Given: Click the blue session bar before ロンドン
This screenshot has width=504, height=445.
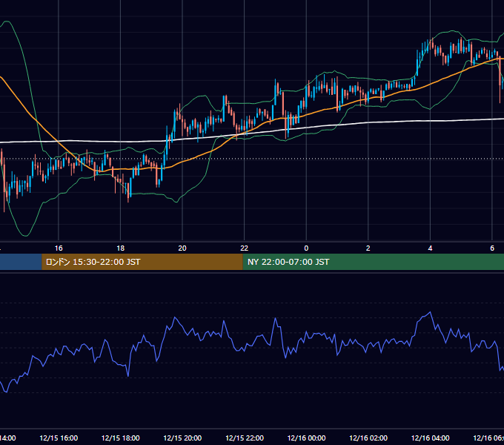Looking at the screenshot, I should tap(21, 262).
